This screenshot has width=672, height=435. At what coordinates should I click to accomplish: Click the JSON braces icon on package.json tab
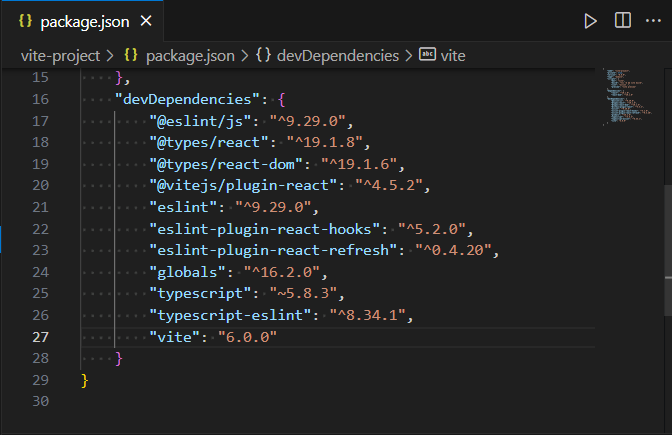tap(25, 21)
